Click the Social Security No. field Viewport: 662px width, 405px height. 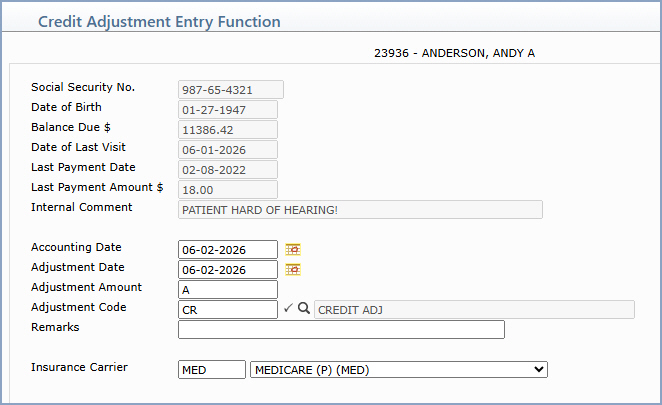[231, 90]
